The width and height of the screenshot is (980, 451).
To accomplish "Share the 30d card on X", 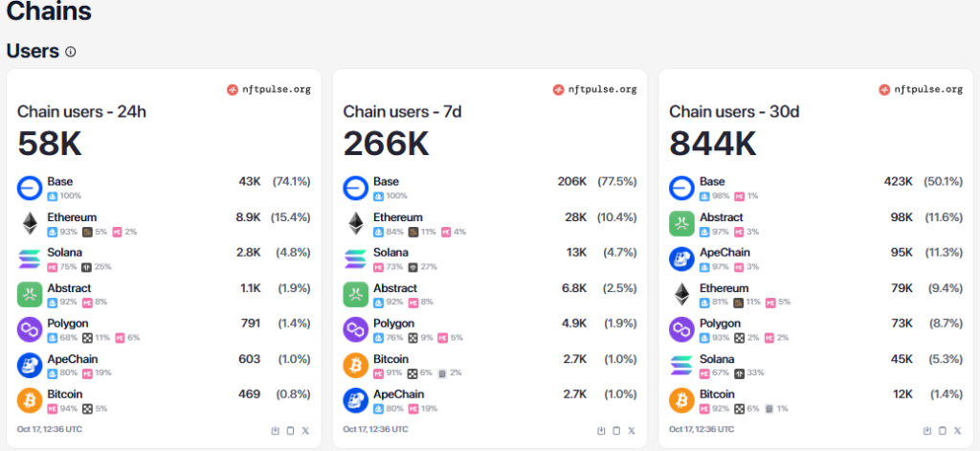I will pyautogui.click(x=958, y=430).
